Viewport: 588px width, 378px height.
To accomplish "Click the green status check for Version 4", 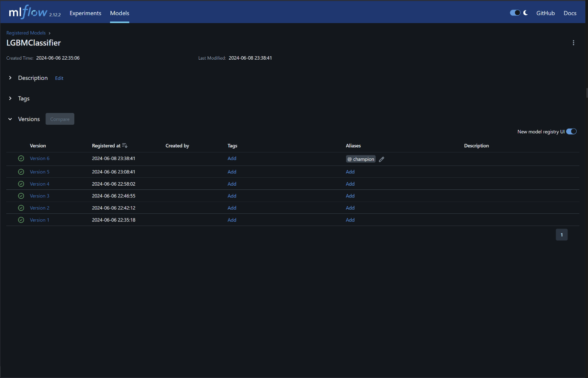I will coord(21,184).
